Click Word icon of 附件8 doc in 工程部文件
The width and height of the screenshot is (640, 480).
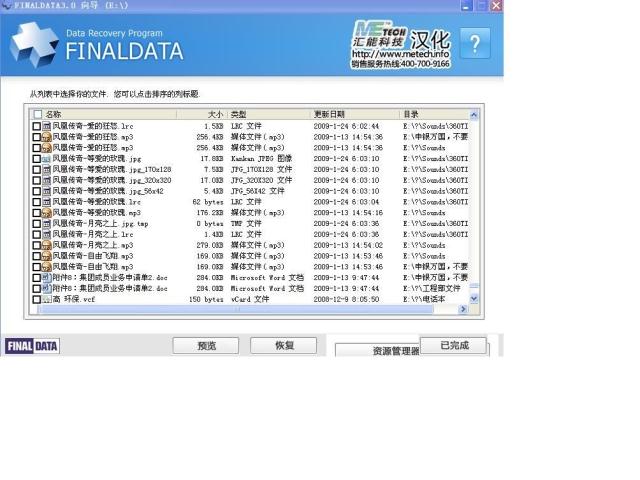point(47,289)
